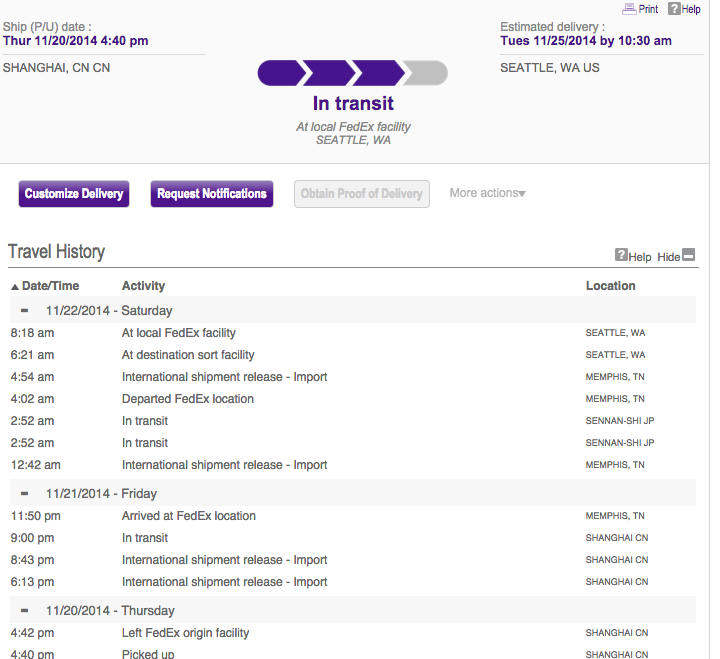This screenshot has width=720, height=659.
Task: Click the Customize Delivery button
Action: pyautogui.click(x=74, y=194)
